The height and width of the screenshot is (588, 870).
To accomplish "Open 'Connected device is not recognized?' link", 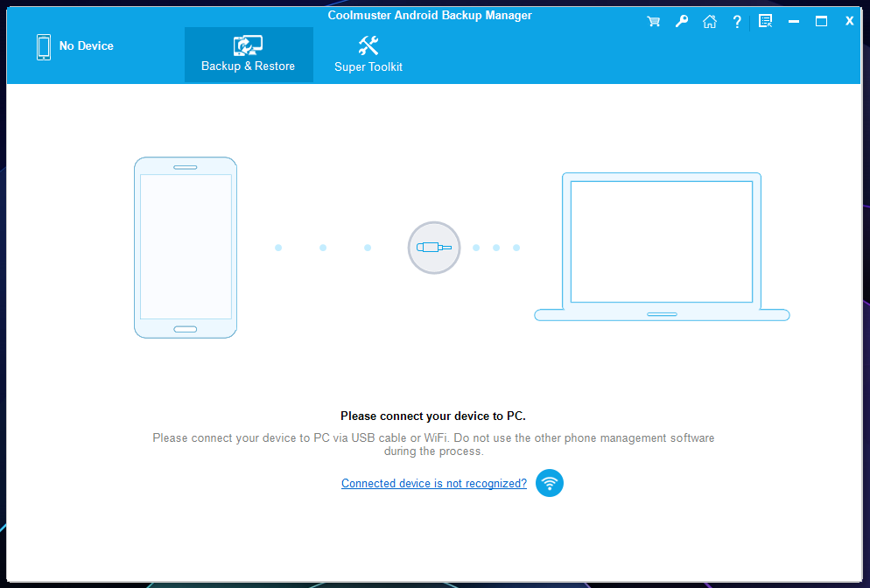I will (x=434, y=483).
